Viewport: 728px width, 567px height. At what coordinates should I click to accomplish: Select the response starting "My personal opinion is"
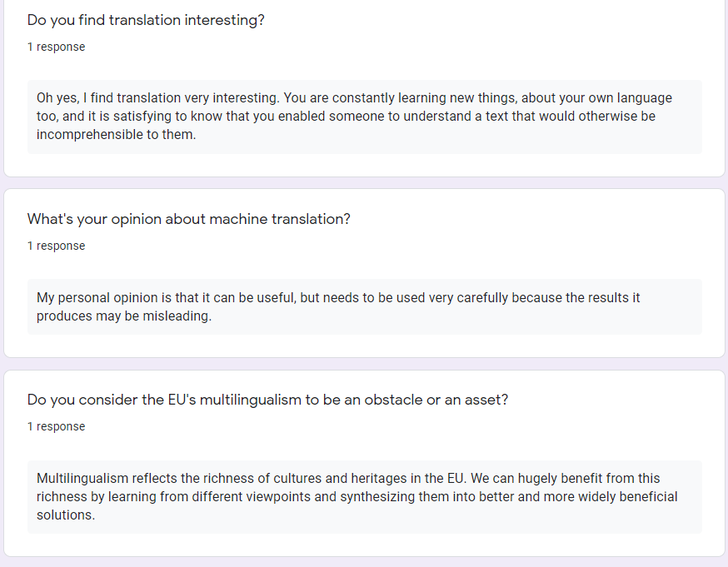point(365,306)
